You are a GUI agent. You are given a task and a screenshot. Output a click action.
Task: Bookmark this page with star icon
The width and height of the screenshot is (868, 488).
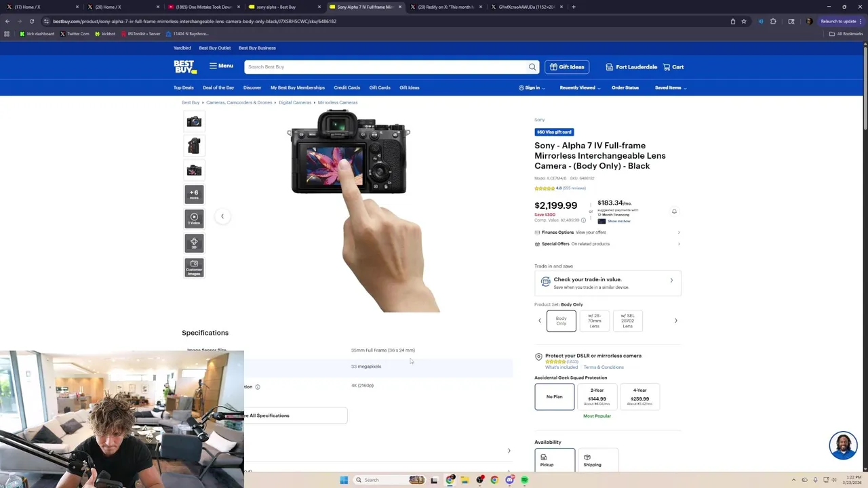tap(744, 21)
